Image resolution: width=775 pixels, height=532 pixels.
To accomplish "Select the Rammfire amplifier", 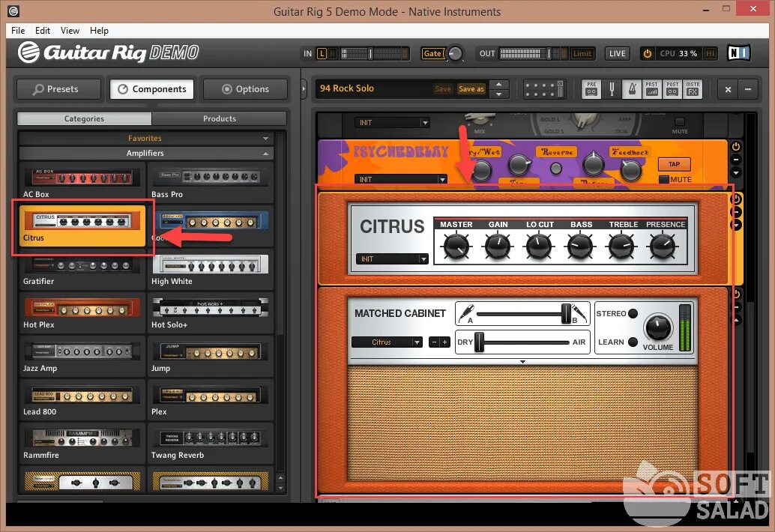I will (x=82, y=443).
